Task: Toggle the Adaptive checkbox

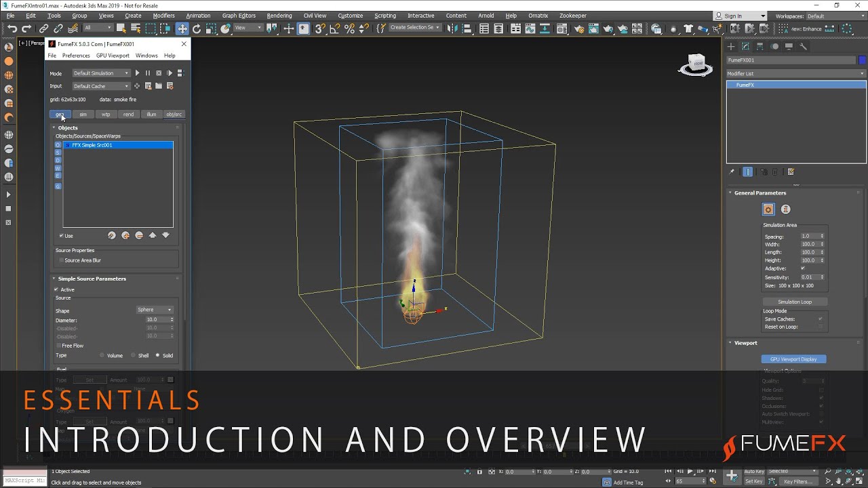Action: [x=803, y=268]
